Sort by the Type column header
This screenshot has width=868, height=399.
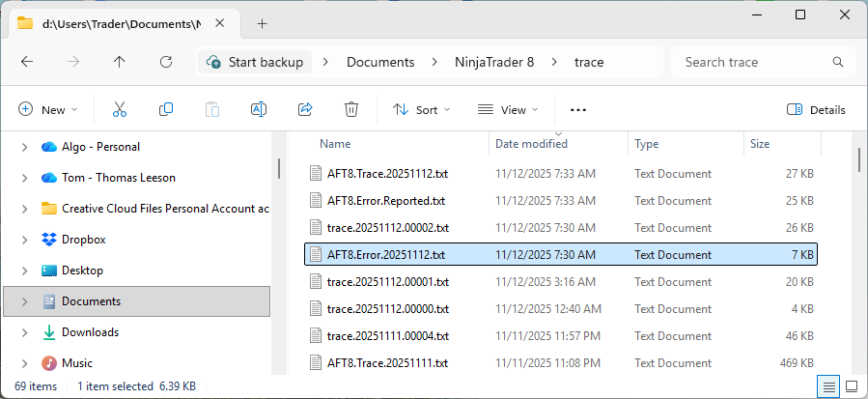coord(646,144)
